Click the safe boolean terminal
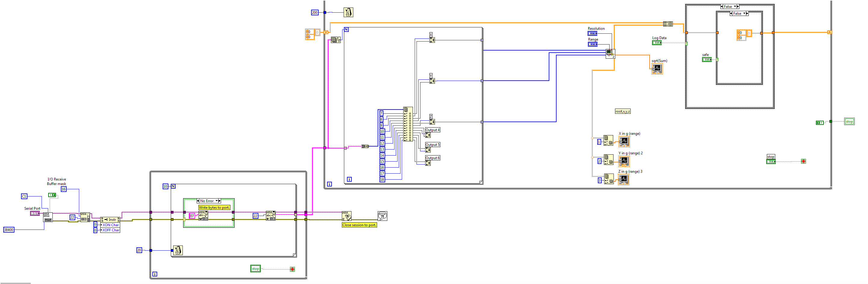The image size is (868, 284). 707,60
